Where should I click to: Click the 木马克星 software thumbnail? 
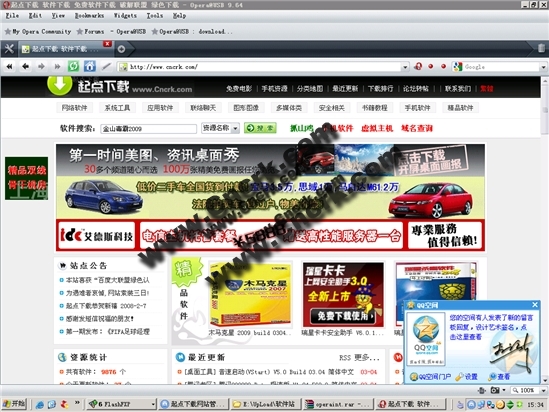tap(250, 294)
